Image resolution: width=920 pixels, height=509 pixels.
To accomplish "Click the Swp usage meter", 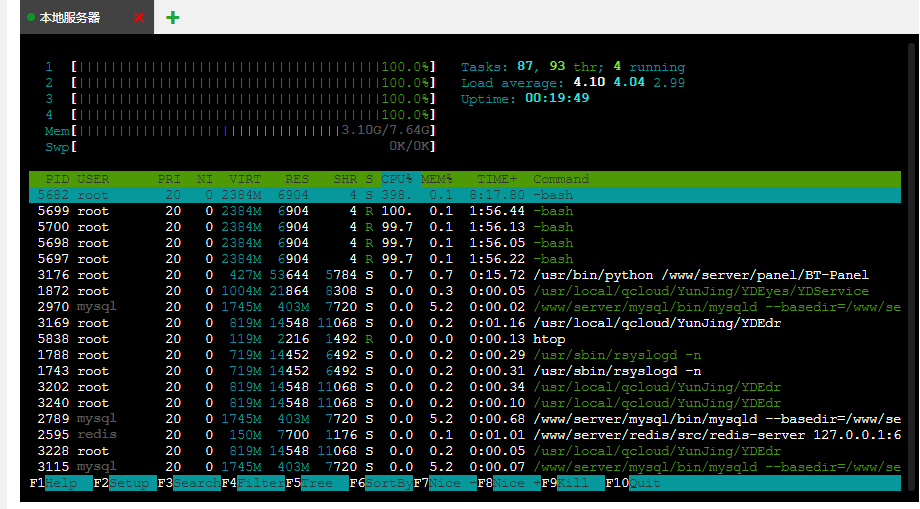I will (241, 146).
